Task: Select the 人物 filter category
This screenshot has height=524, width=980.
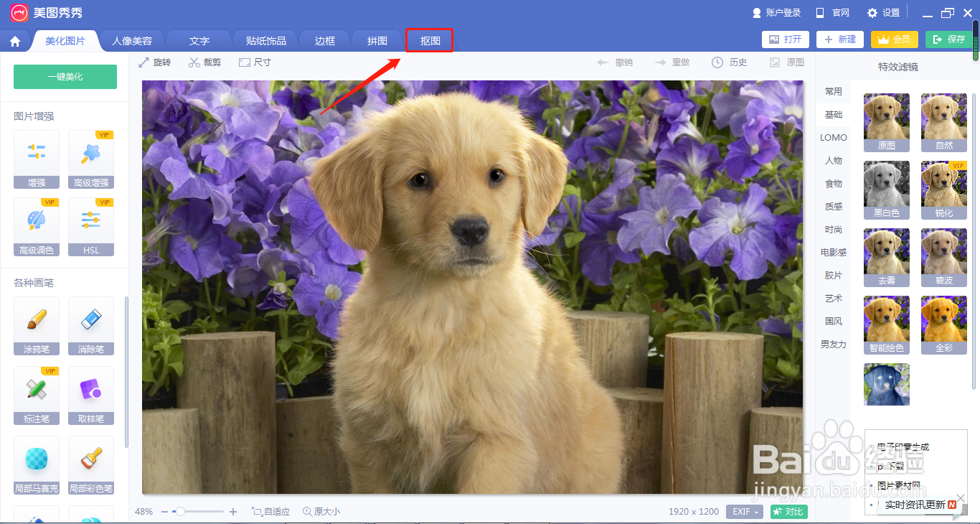Action: pos(834,161)
